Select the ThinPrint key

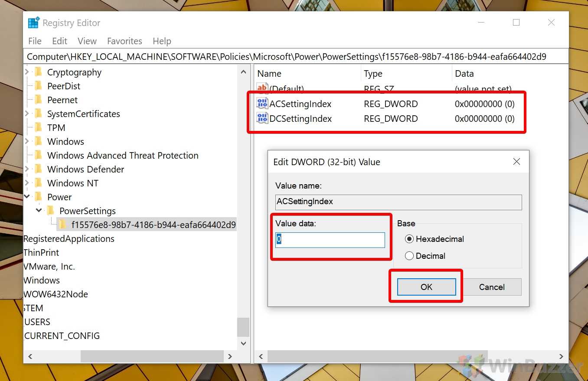[41, 252]
